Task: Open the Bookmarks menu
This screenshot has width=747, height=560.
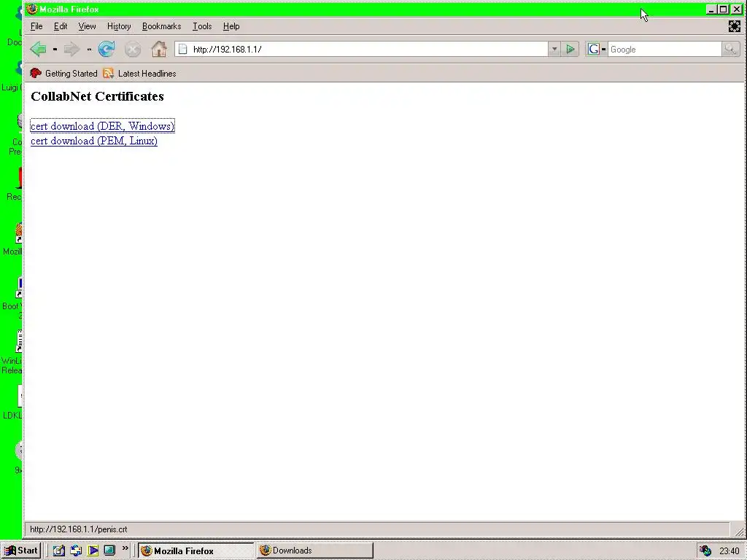Action: click(161, 26)
